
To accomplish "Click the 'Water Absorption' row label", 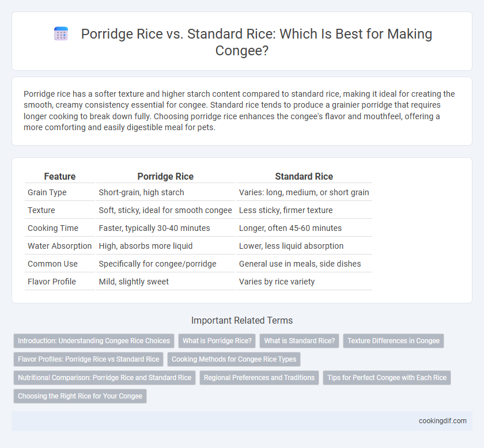I will tap(59, 246).
